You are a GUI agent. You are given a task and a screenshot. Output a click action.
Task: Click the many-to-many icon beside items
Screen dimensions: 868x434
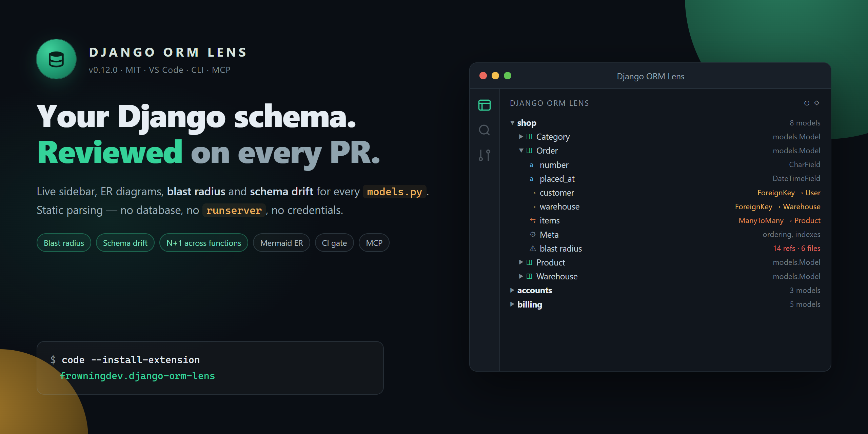[x=533, y=221]
